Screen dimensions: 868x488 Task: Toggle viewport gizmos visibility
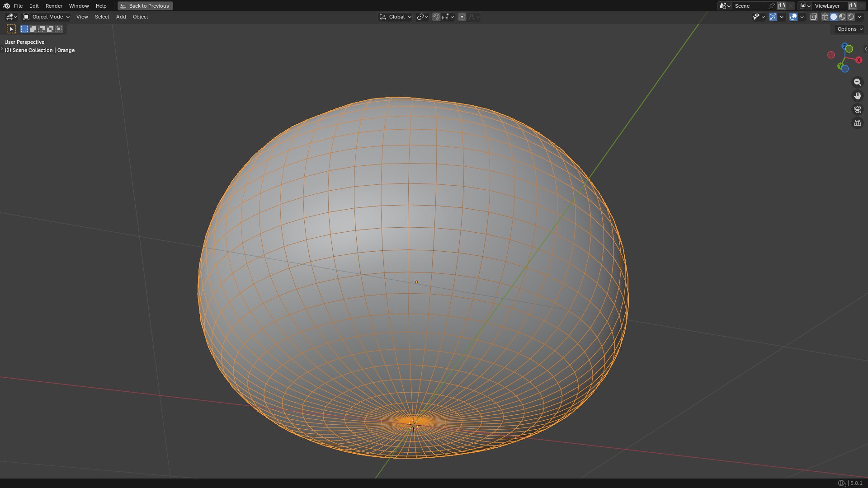(773, 17)
